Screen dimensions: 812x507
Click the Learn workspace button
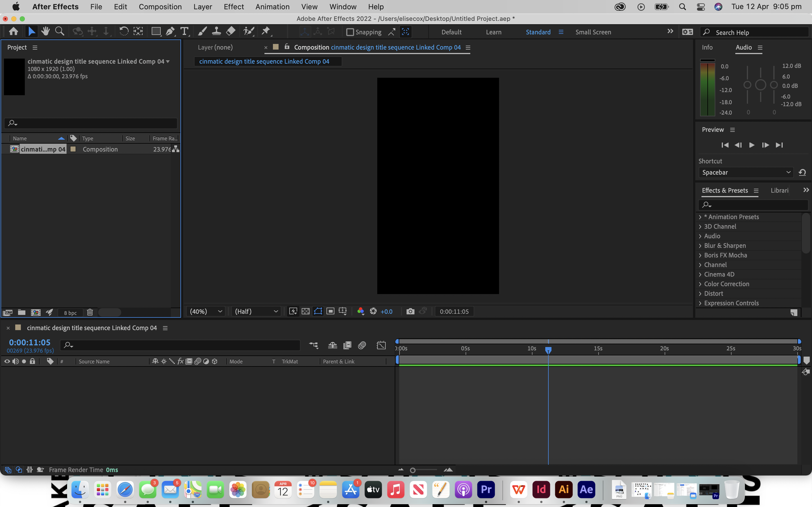coord(494,32)
